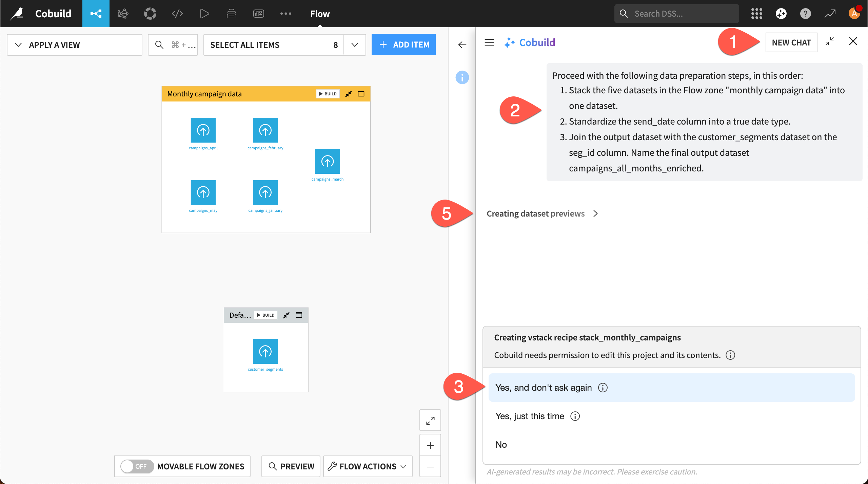868x484 pixels.
Task: Click the Preview button
Action: click(x=291, y=466)
